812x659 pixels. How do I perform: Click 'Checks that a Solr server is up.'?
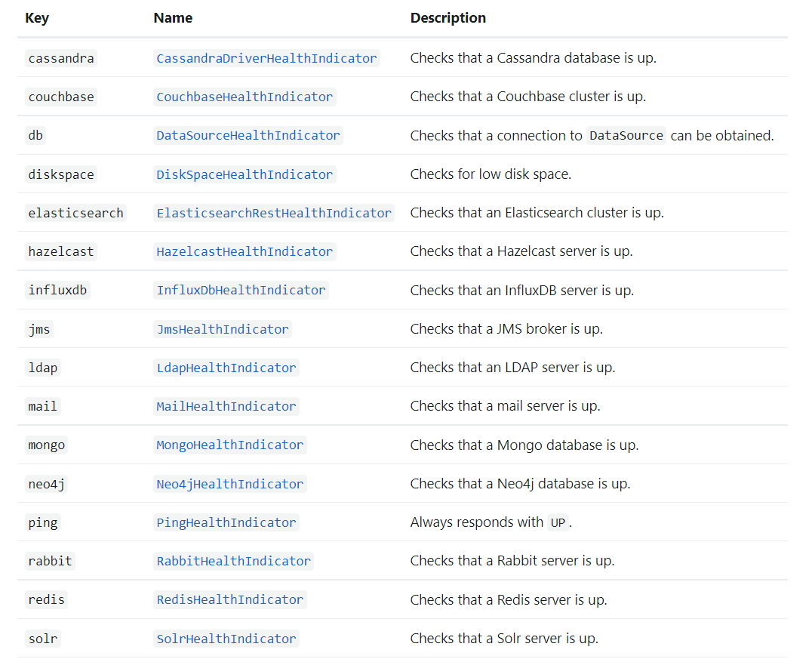504,639
